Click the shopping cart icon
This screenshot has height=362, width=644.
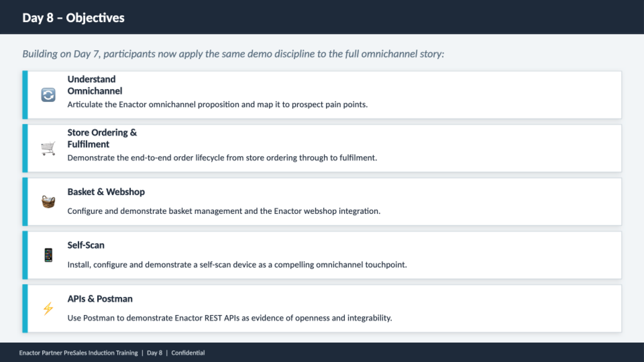(x=48, y=148)
